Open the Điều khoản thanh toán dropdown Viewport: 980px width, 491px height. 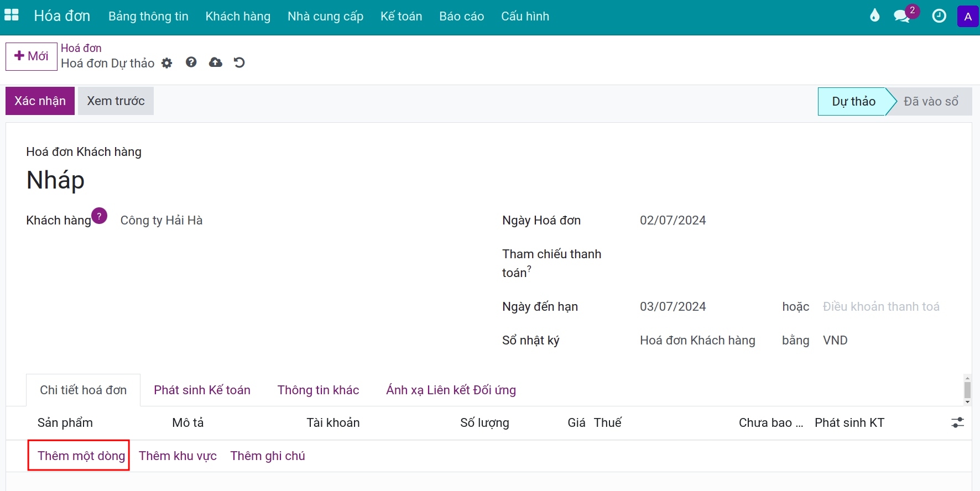(881, 307)
